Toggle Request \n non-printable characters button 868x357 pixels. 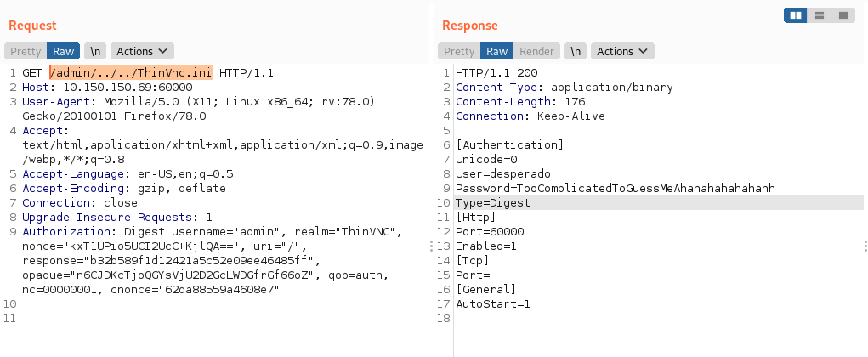click(95, 51)
